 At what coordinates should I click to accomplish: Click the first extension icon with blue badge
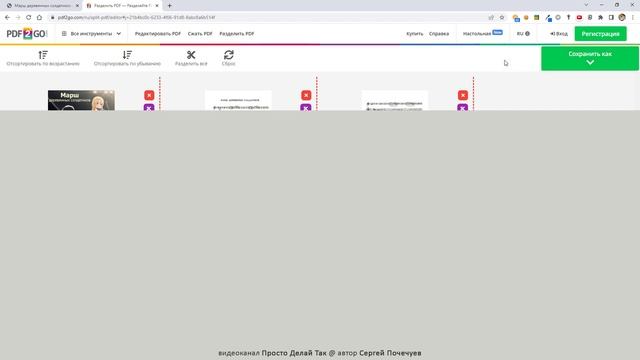click(x=516, y=18)
